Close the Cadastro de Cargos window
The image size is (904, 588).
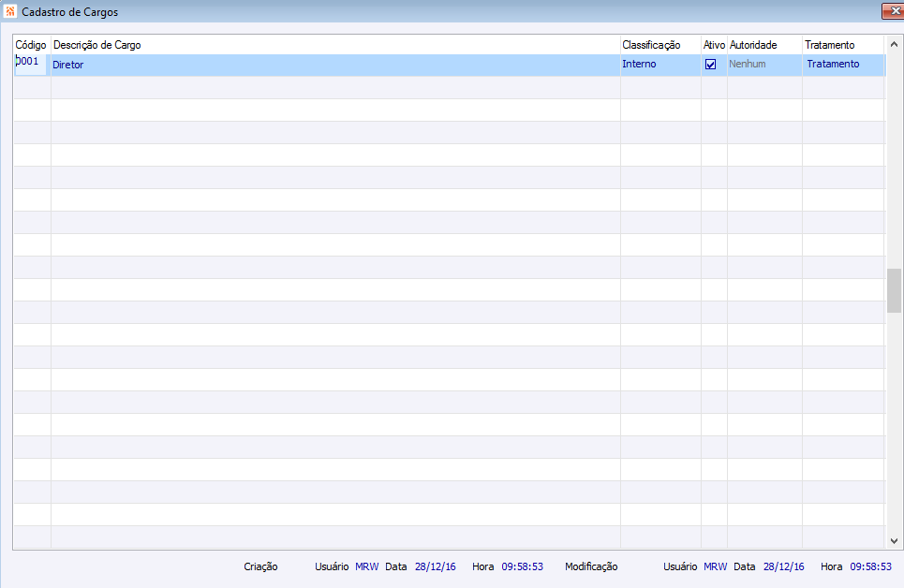click(x=893, y=11)
